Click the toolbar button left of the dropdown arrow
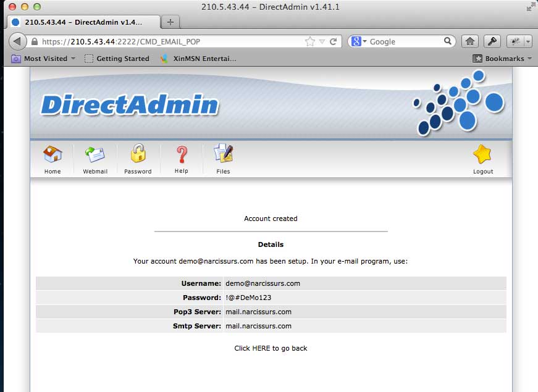The height and width of the screenshot is (392, 538). [515, 41]
